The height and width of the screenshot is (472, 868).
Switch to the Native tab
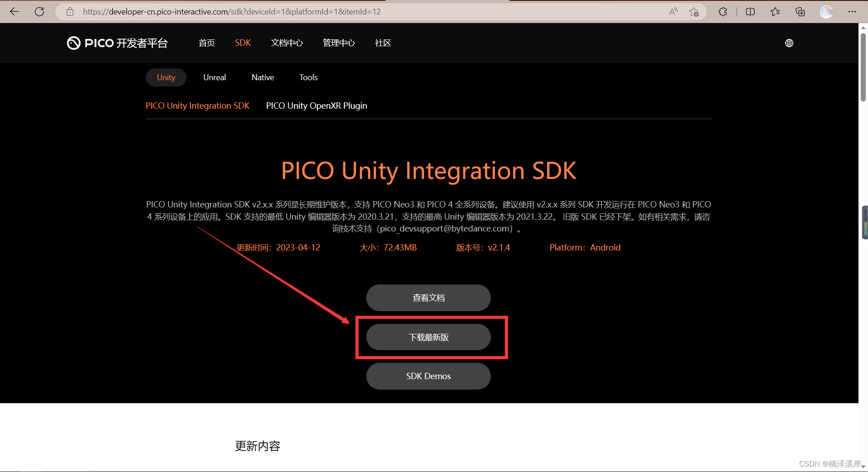[x=263, y=77]
